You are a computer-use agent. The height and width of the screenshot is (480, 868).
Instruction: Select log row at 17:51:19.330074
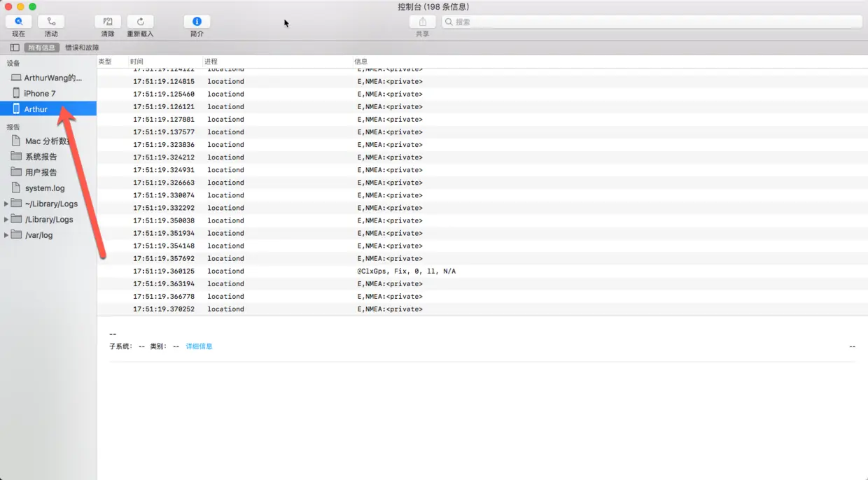tap(482, 195)
